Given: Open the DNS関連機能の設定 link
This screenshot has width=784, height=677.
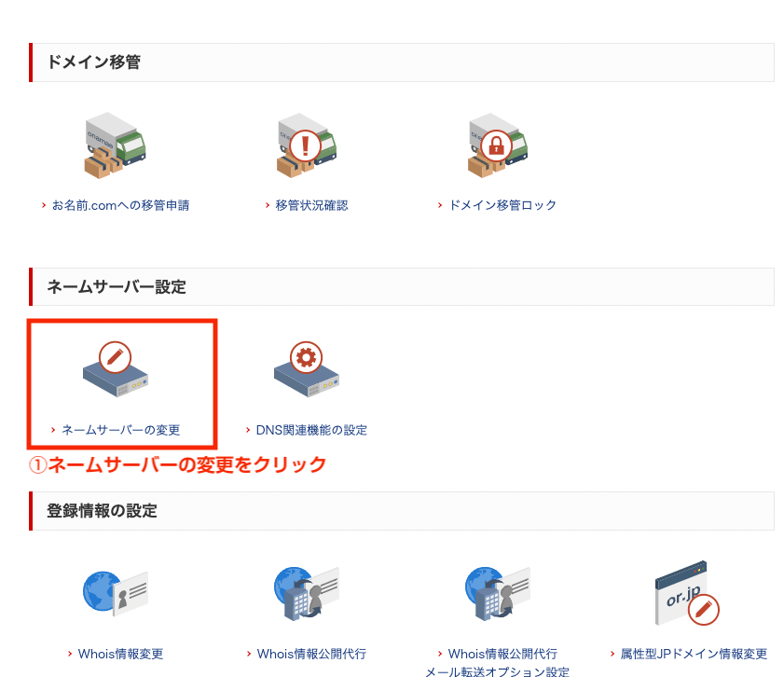Looking at the screenshot, I should 311,430.
